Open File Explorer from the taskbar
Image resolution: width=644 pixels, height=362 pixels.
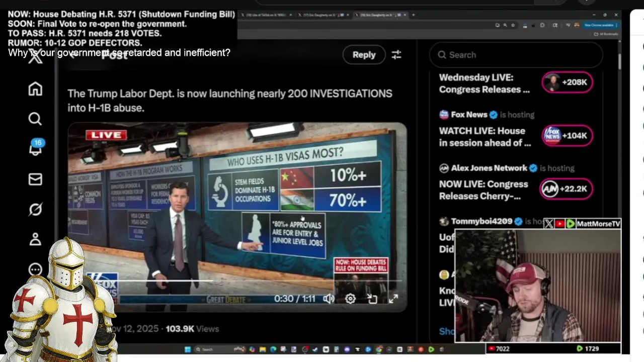[x=263, y=349]
